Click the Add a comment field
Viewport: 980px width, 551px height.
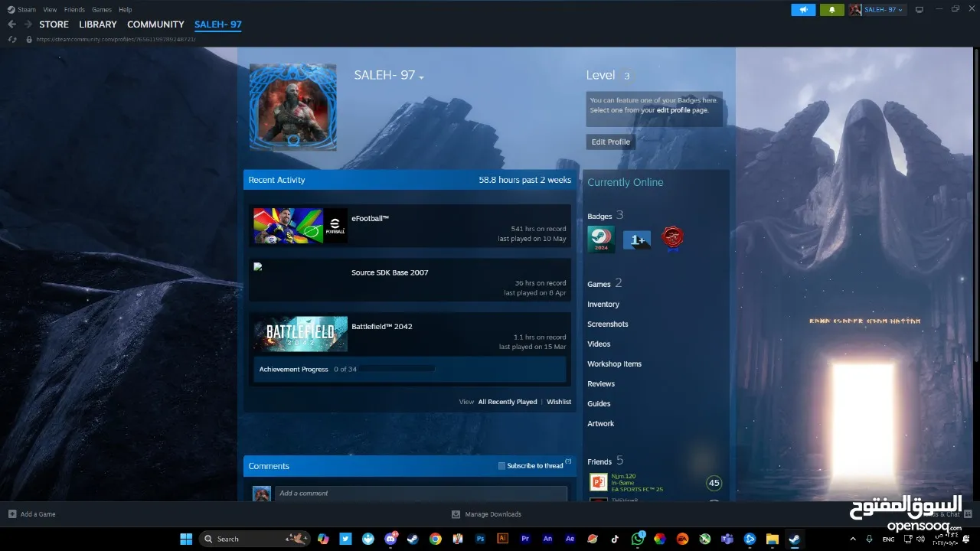420,494
